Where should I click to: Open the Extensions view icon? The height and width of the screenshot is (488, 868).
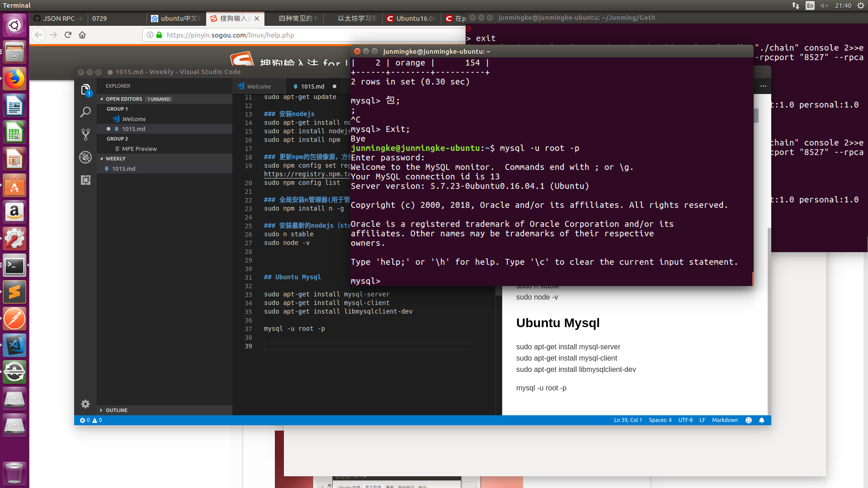85,180
